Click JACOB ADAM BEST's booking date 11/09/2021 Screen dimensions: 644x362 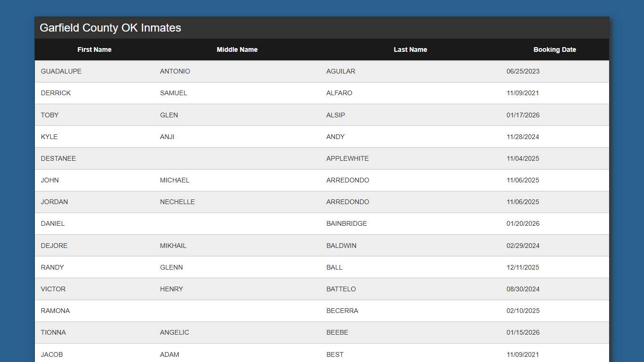tap(523, 354)
